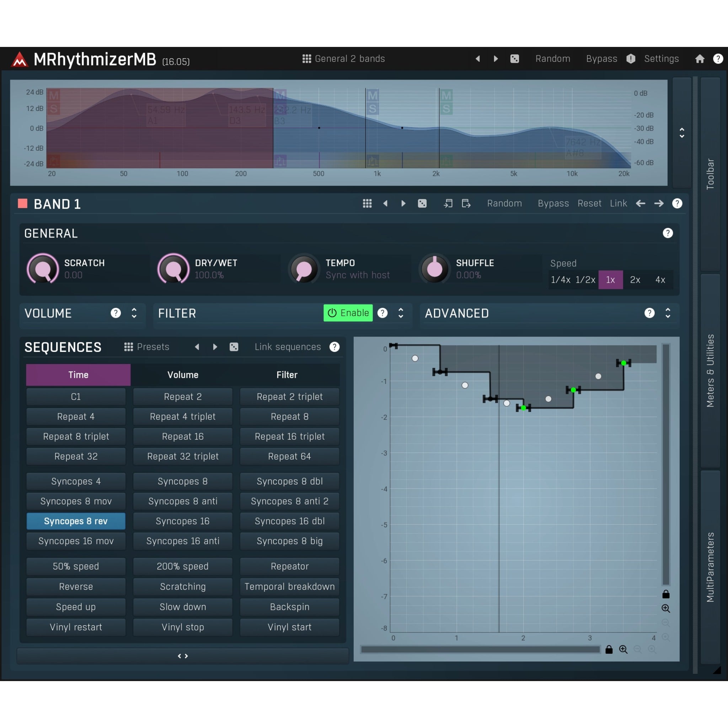Select the Syncopes 16 anti sequence
This screenshot has width=728, height=728.
click(x=183, y=541)
